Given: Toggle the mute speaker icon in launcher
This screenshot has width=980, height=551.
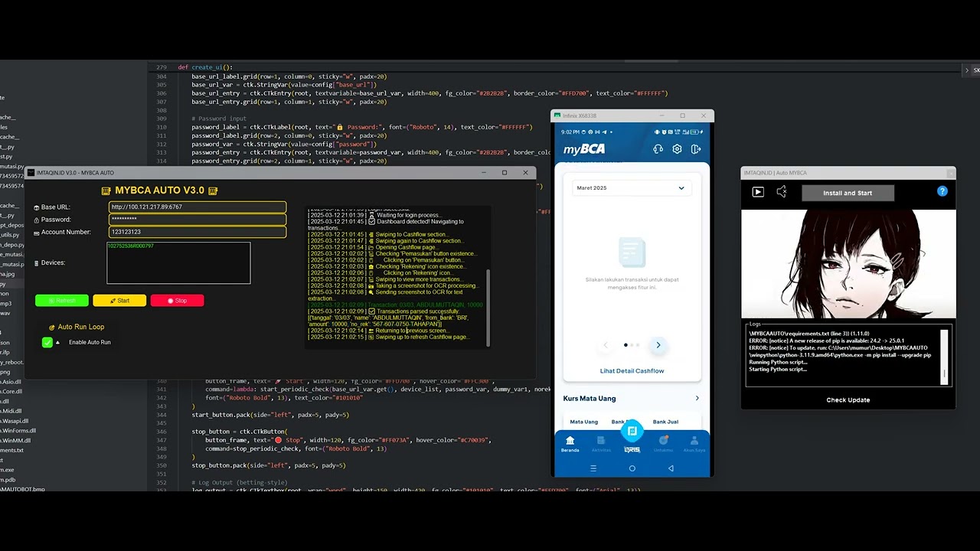Looking at the screenshot, I should tap(782, 192).
